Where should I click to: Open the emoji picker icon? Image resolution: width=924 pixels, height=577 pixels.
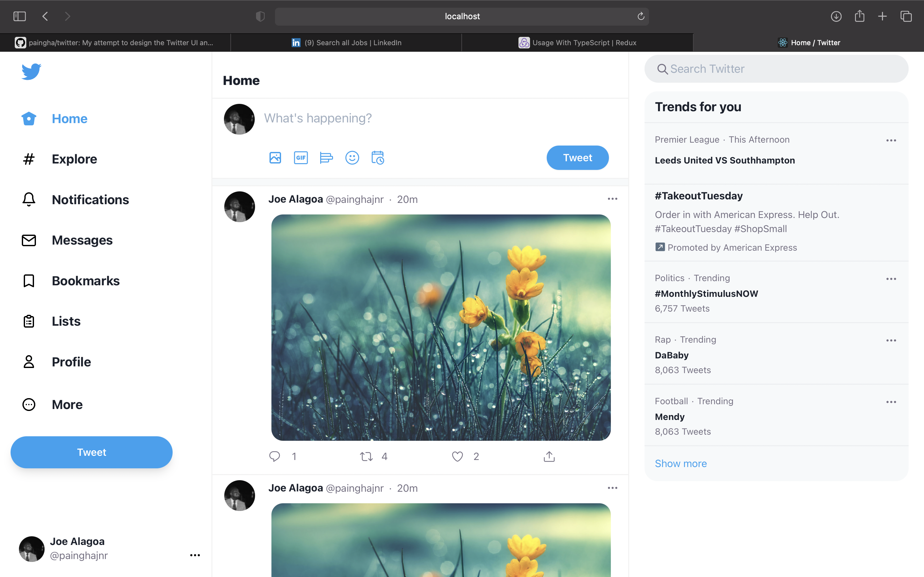pos(352,158)
